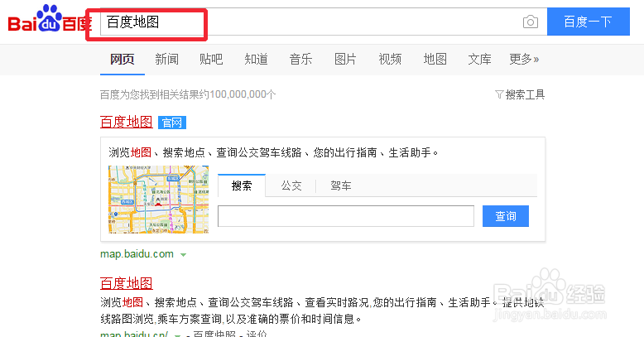The height and width of the screenshot is (337, 644).
Task: Open 搜索工具 filter options
Action: click(520, 94)
